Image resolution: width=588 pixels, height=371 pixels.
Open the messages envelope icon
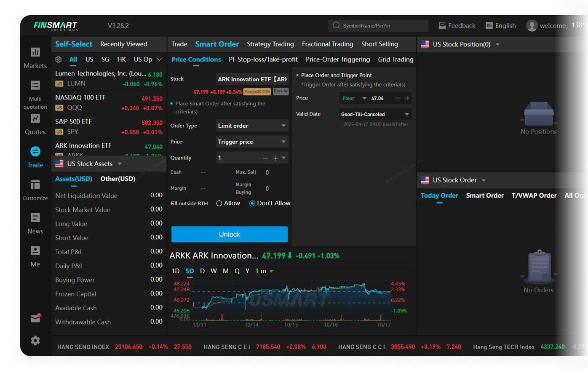[x=35, y=318]
